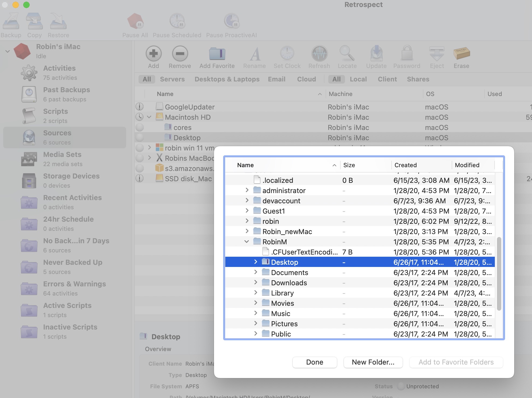532x398 pixels.
Task: Select the Servers filter tab
Action: pos(172,79)
